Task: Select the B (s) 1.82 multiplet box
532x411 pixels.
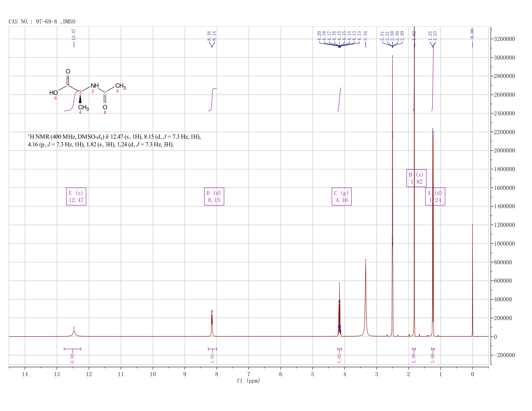Action: [x=416, y=178]
